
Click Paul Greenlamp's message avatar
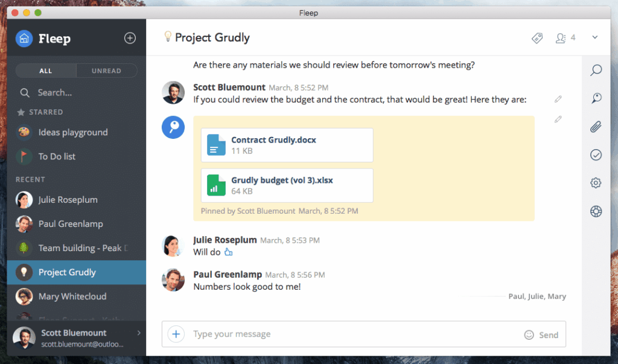click(x=173, y=279)
